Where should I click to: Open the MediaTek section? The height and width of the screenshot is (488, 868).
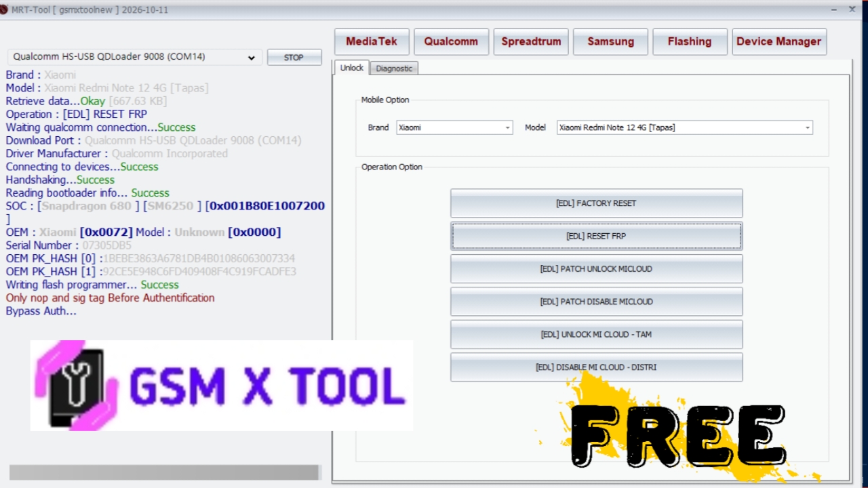click(372, 42)
